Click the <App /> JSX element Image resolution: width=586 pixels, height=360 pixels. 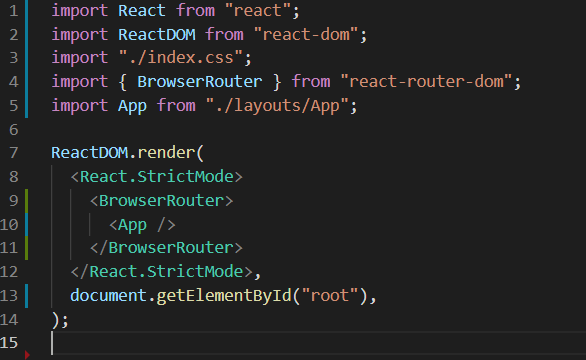point(142,225)
